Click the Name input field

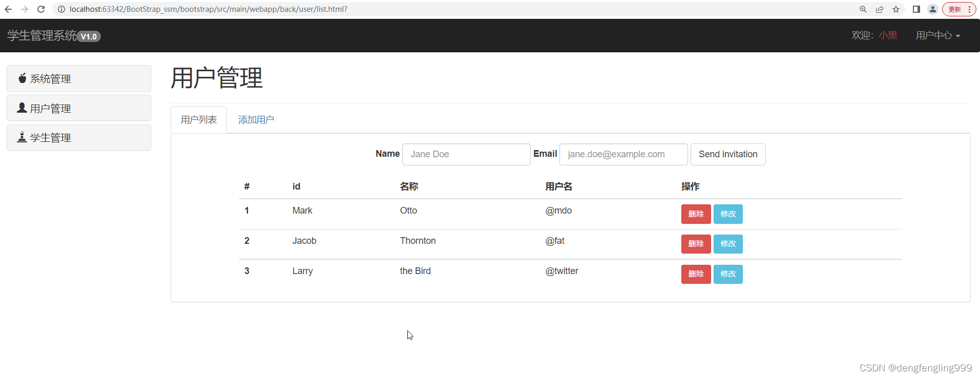(x=466, y=154)
